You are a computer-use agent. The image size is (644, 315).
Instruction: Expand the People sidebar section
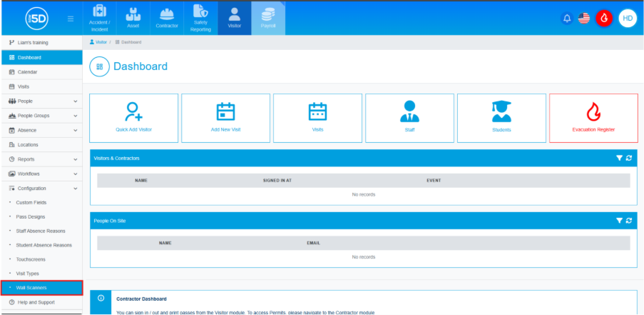[x=41, y=101]
